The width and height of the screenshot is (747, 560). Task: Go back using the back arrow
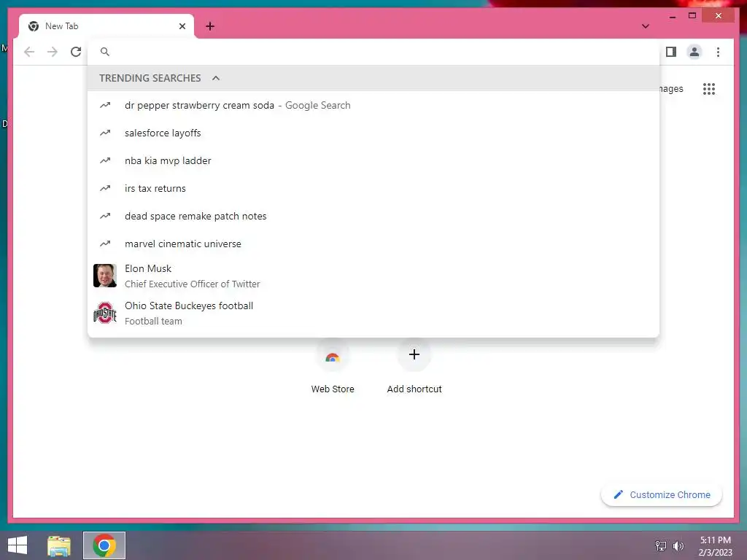[29, 52]
